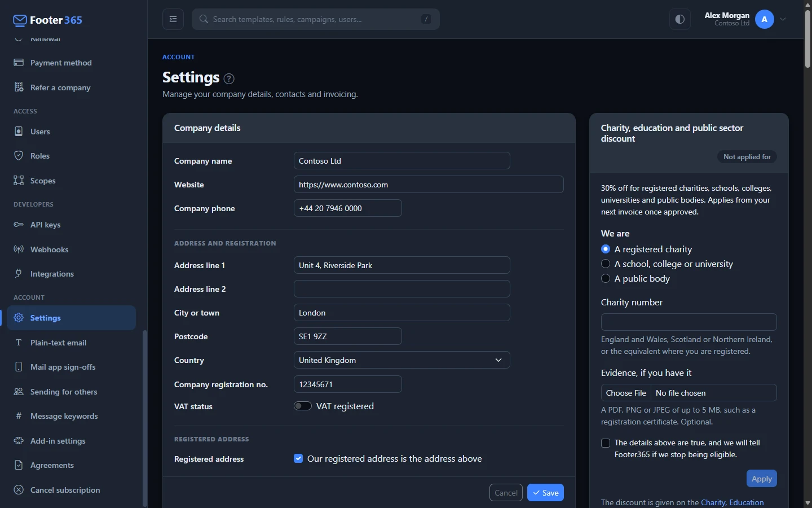Click the Company phone field

pyautogui.click(x=347, y=208)
